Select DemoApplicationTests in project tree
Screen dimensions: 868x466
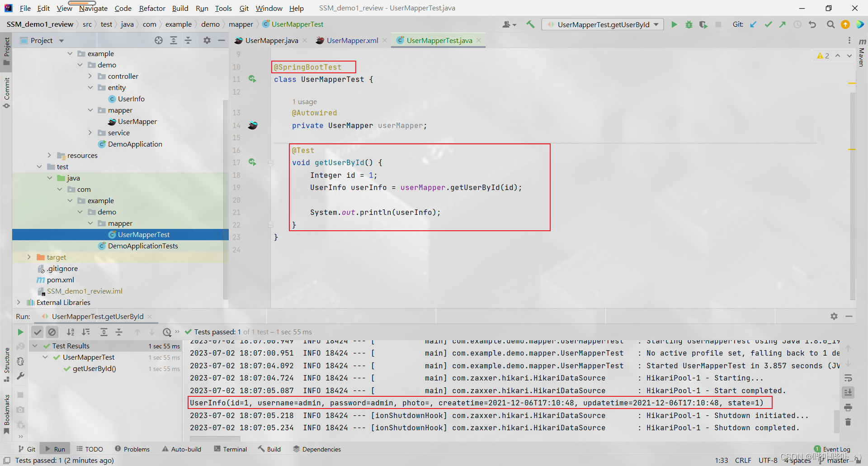[x=143, y=246]
